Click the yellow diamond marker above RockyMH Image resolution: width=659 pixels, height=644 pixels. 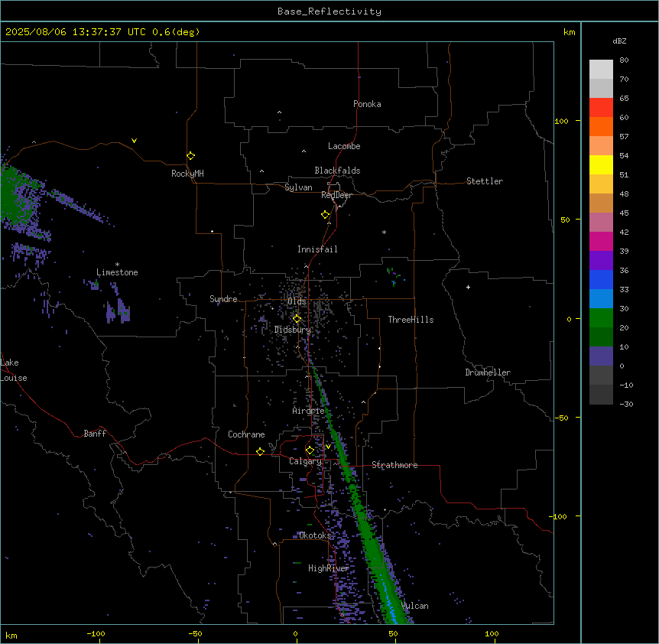coord(191,156)
